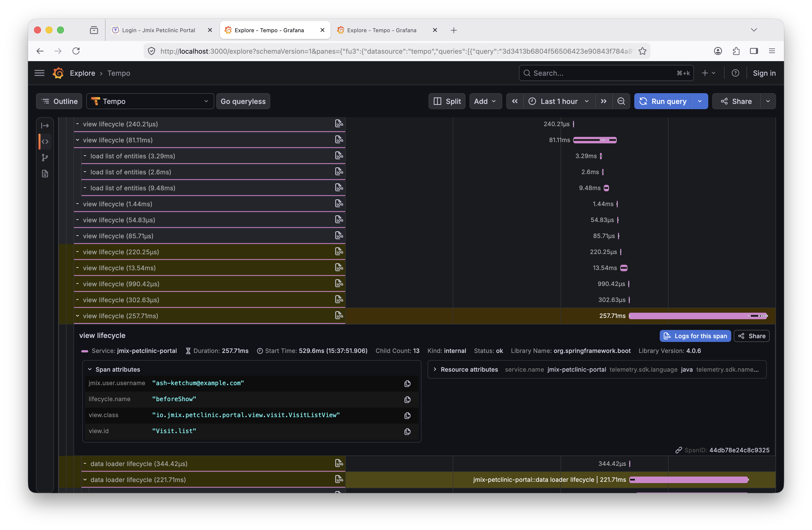The height and width of the screenshot is (530, 812).
Task: Copy the jmix.user.username attribute value
Action: 407,383
